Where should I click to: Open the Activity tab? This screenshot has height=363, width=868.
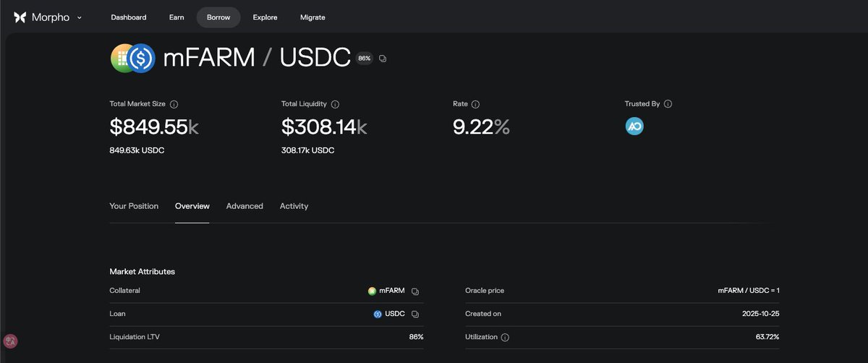coord(294,206)
